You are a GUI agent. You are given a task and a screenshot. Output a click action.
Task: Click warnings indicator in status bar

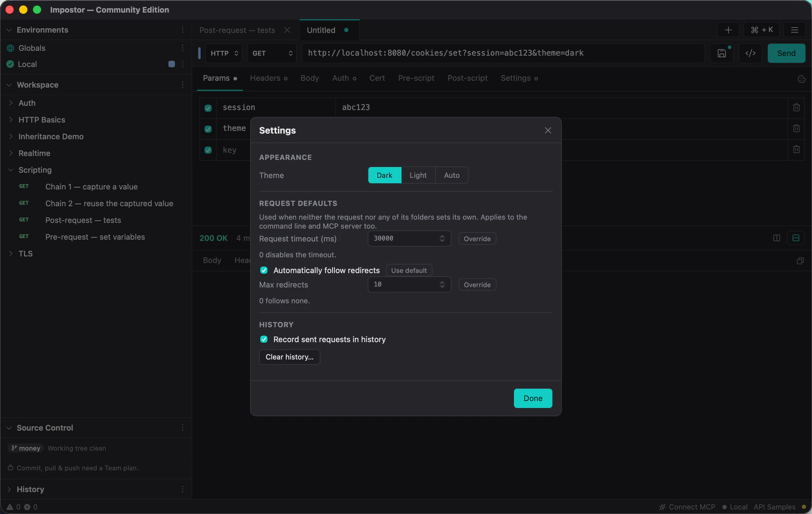(14, 507)
